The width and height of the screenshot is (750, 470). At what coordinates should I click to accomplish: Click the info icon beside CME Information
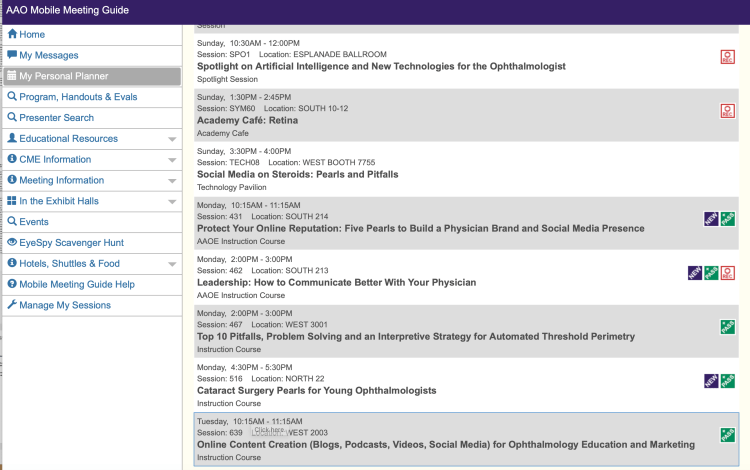pyautogui.click(x=12, y=159)
